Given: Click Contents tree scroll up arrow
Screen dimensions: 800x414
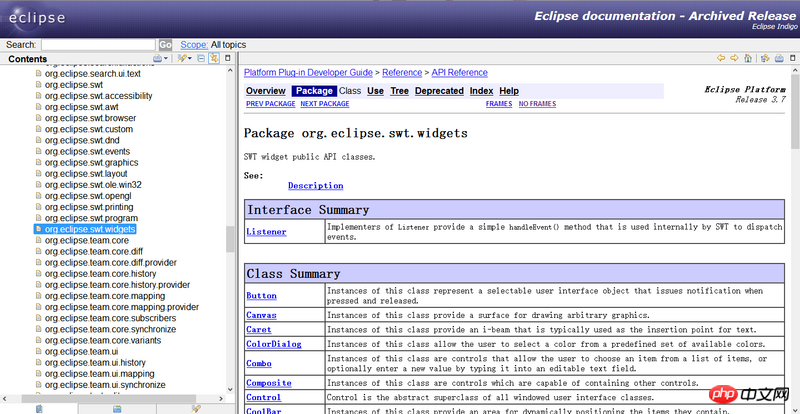Looking at the screenshot, I should [x=230, y=70].
